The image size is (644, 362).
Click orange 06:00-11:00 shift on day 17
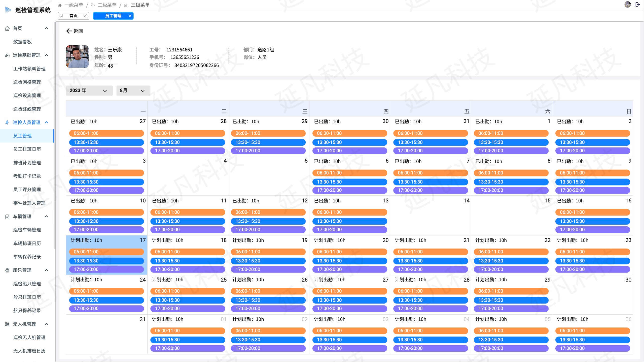tap(106, 252)
